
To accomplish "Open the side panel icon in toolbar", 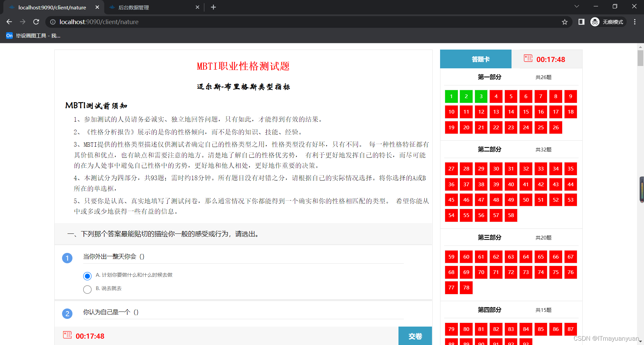I will pyautogui.click(x=582, y=22).
